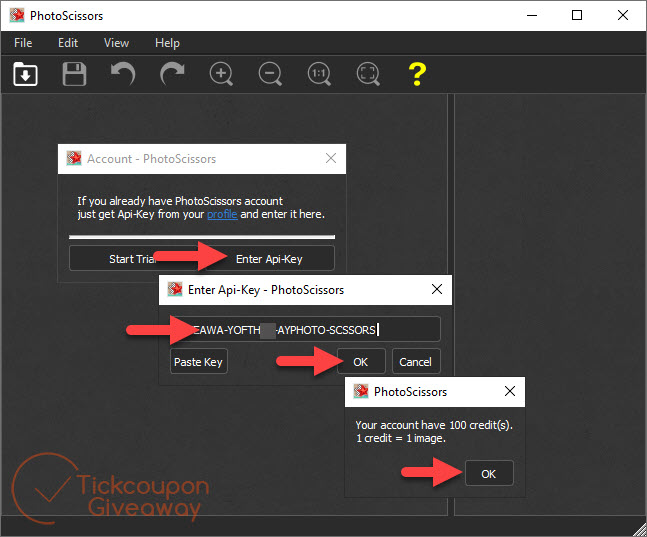Open the View menu
The height and width of the screenshot is (537, 647).
point(116,43)
